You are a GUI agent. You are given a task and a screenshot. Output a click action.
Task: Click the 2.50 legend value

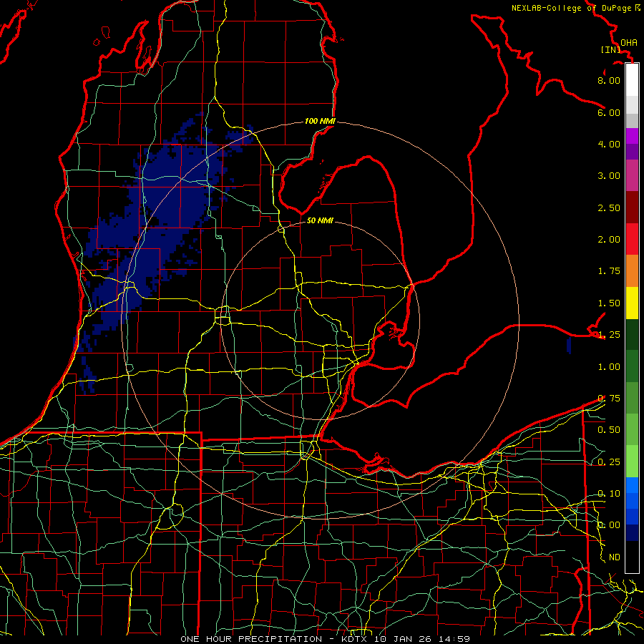(x=609, y=208)
